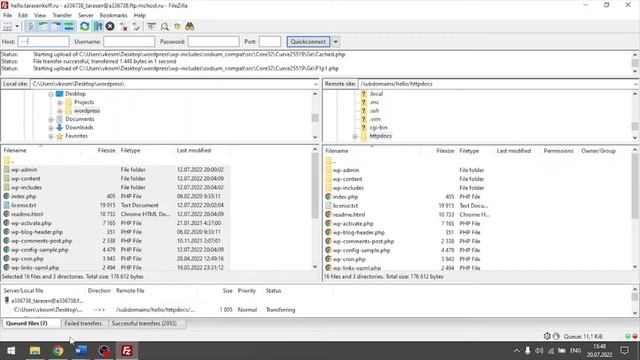The width and height of the screenshot is (640, 360).
Task: Open recursive file search (binoculars)
Action: coord(189,27)
